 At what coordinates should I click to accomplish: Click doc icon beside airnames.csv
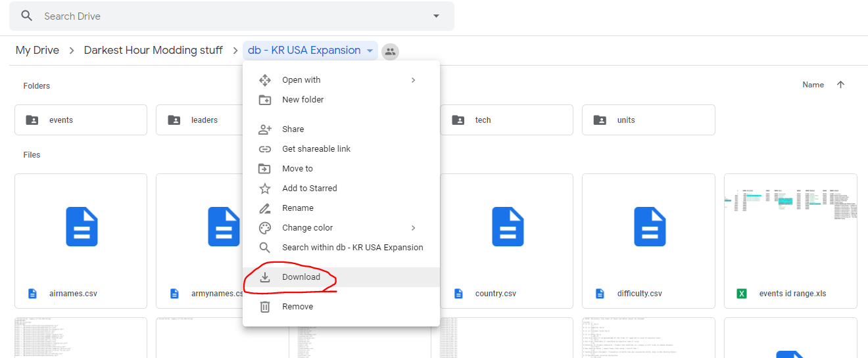click(32, 294)
